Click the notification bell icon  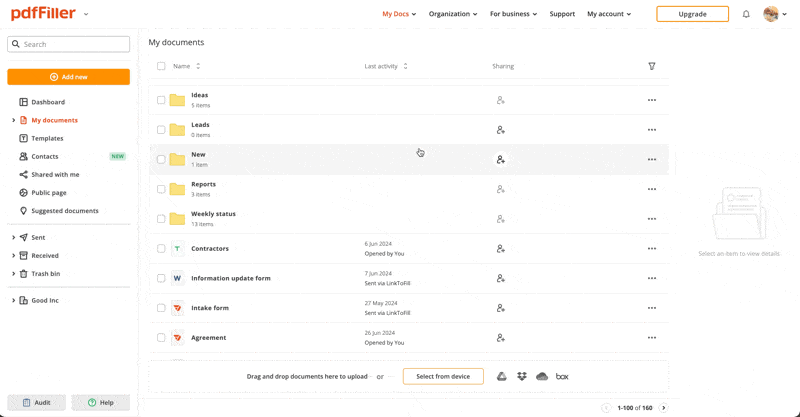coord(746,14)
